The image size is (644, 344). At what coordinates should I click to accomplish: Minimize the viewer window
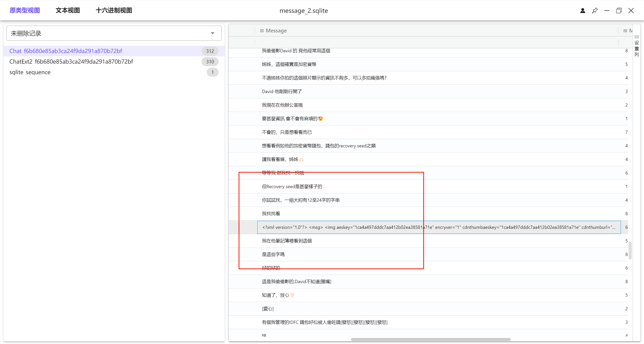(607, 11)
